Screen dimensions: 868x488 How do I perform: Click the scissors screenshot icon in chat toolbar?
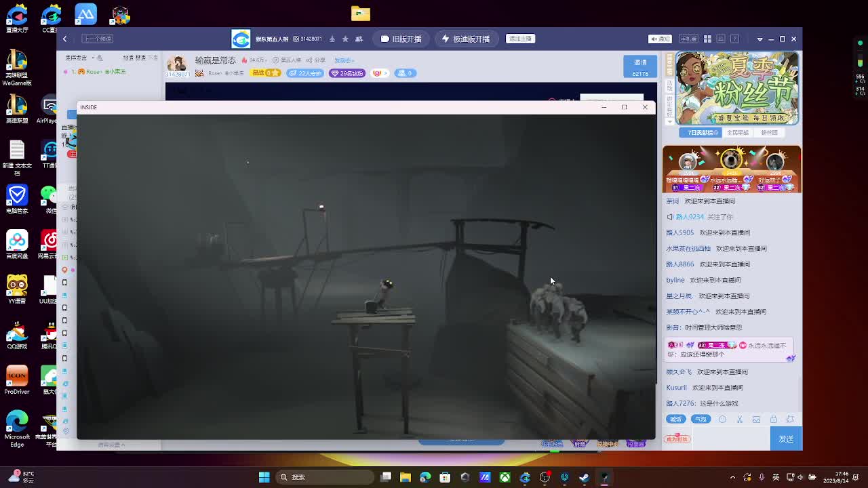(x=740, y=420)
